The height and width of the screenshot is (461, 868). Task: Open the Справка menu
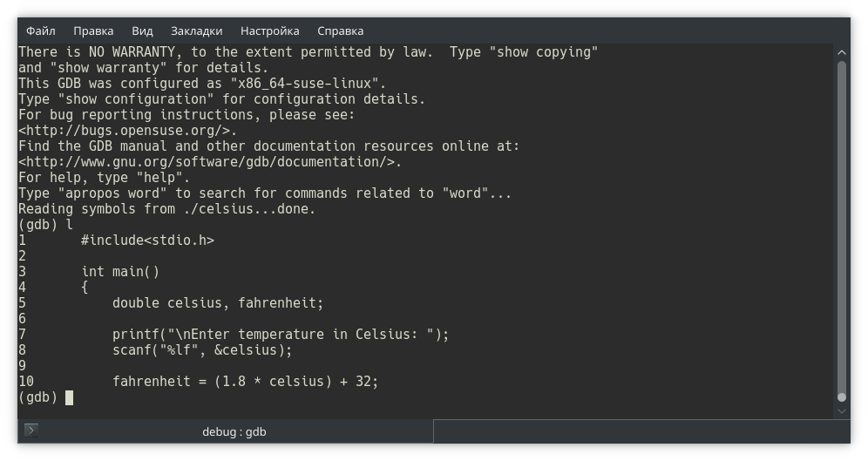[x=340, y=31]
